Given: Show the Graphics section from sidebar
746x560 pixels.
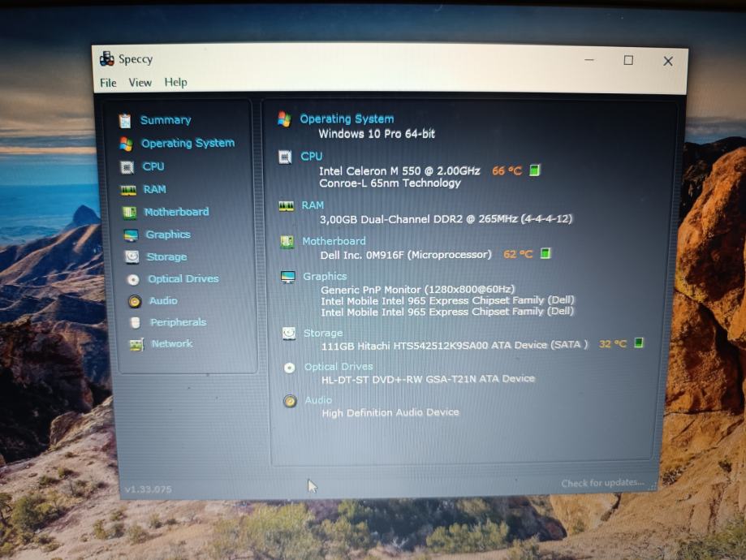Looking at the screenshot, I should tap(168, 235).
